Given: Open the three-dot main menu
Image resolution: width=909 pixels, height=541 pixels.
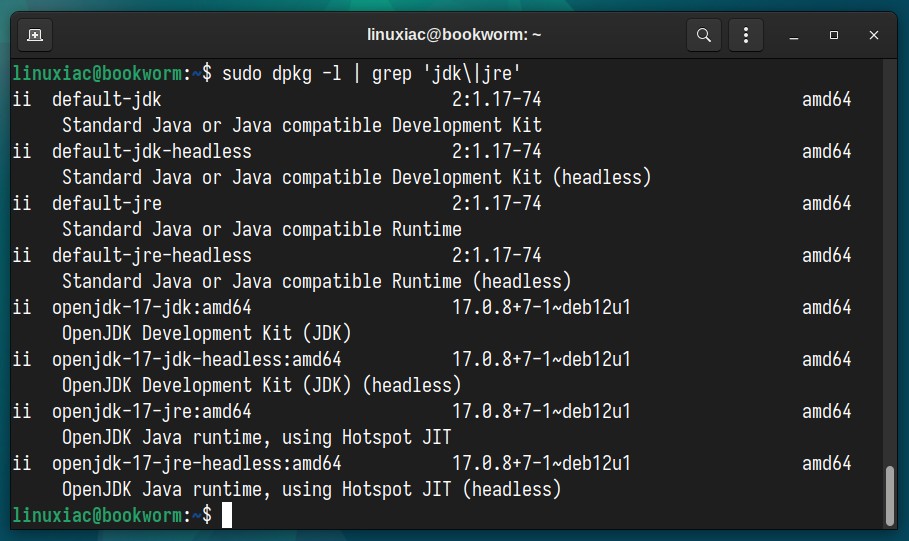Looking at the screenshot, I should 746,35.
